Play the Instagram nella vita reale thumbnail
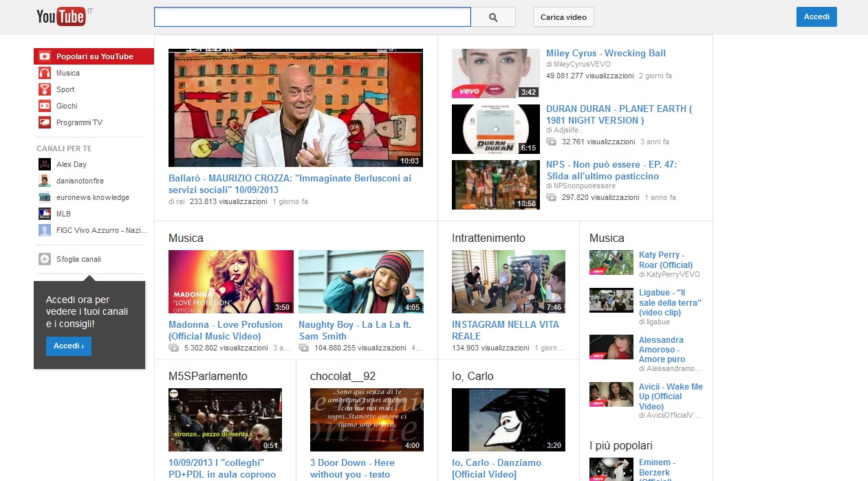The width and height of the screenshot is (868, 481). [508, 282]
